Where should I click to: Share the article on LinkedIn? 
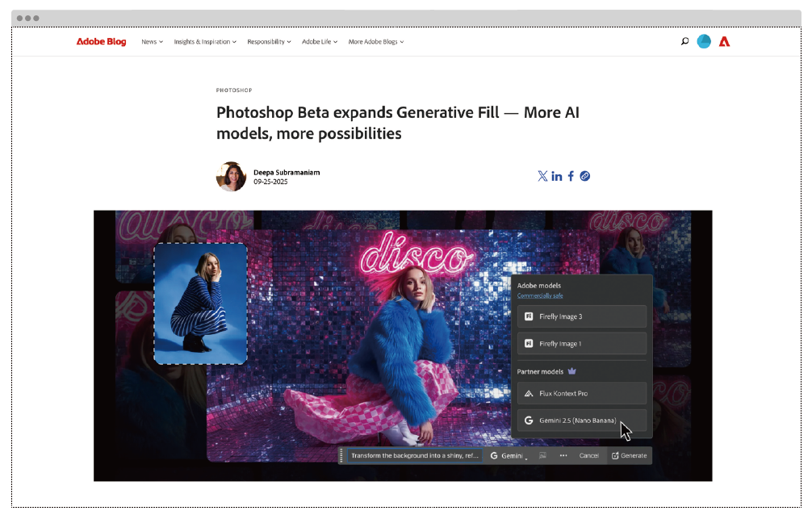[x=556, y=176]
